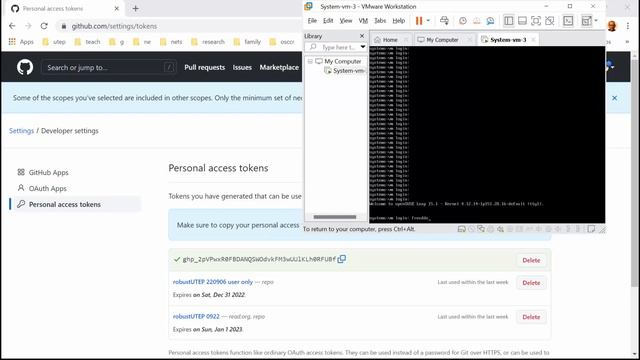The width and height of the screenshot is (640, 360).
Task: Copy the new ghp token to clipboard
Action: [342, 259]
